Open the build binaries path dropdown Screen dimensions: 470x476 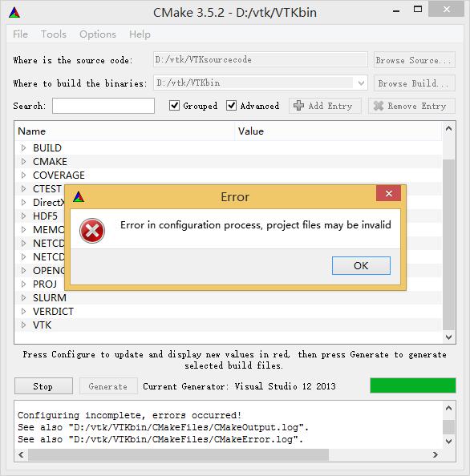pos(361,83)
